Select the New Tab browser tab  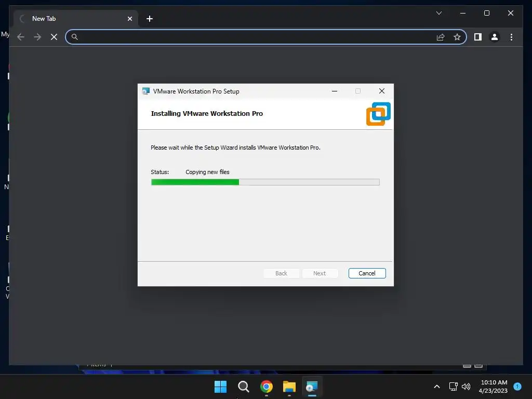[76, 19]
